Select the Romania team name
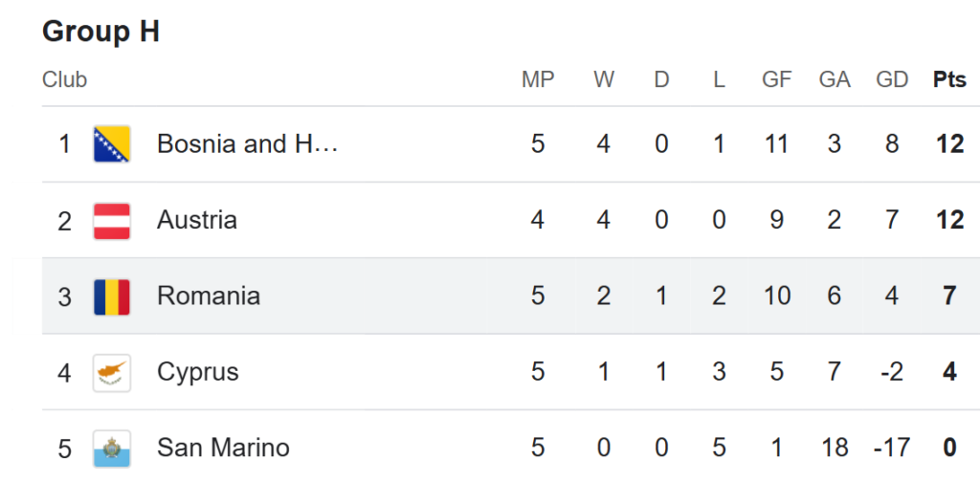Image resolution: width=980 pixels, height=503 pixels. [x=208, y=295]
